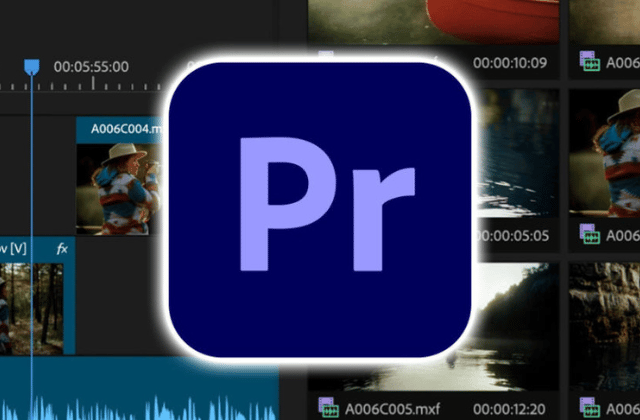
Task: Click the A006C005.mxf file name
Action: [392, 409]
